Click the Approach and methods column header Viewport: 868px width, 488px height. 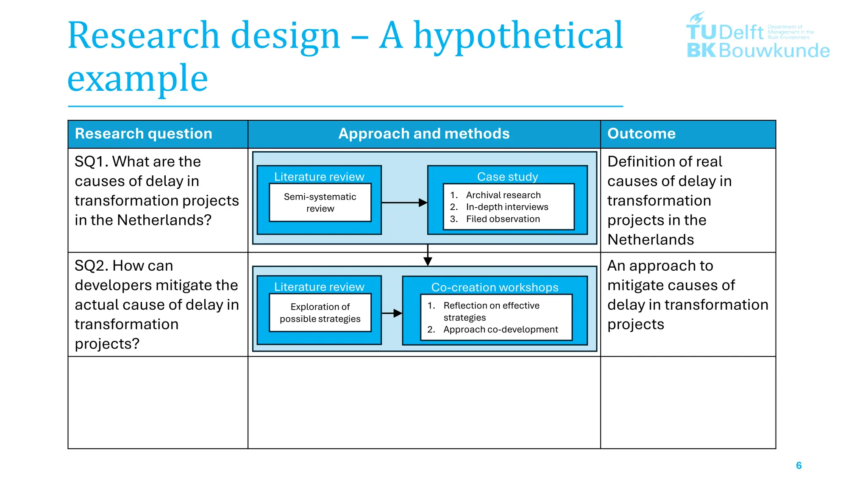coord(424,134)
